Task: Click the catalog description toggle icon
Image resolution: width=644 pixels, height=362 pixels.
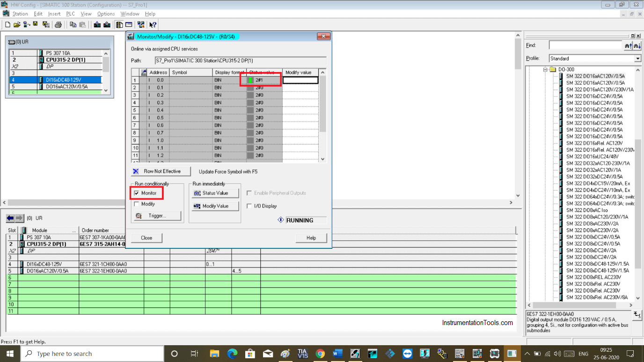Action: point(637,315)
